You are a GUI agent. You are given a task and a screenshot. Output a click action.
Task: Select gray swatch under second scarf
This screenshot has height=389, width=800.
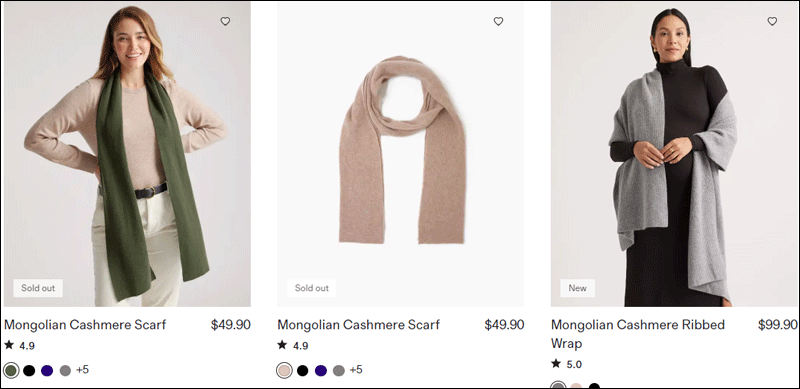tap(339, 371)
